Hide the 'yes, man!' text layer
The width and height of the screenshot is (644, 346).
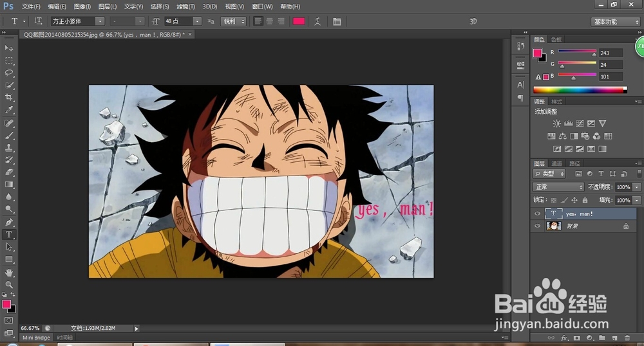537,214
